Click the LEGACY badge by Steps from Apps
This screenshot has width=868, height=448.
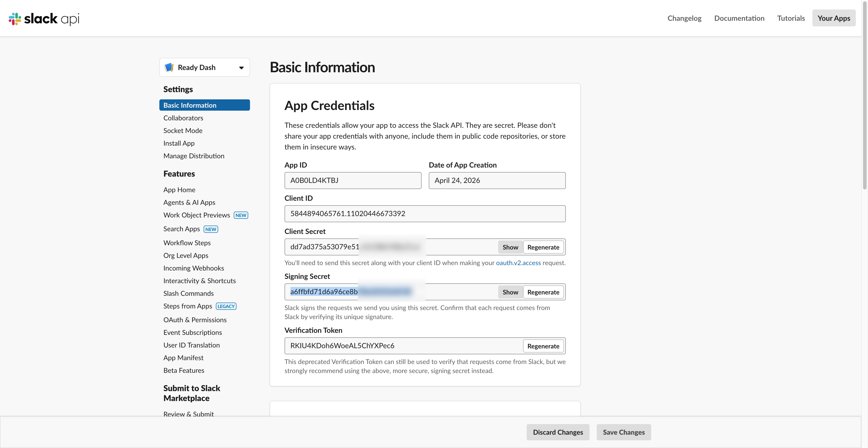pos(226,306)
